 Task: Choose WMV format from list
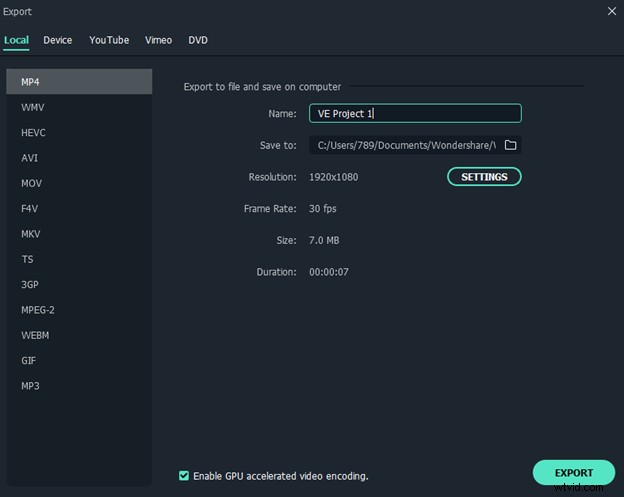(x=33, y=107)
